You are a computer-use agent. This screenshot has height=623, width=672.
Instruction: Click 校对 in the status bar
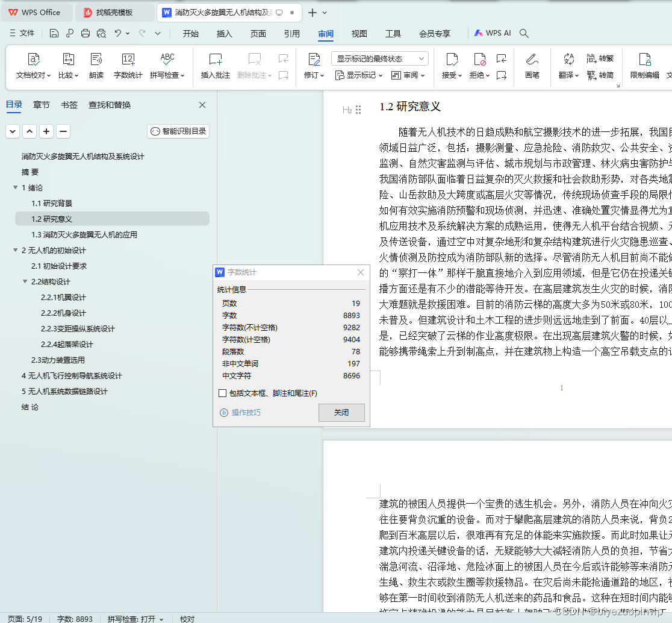click(187, 619)
